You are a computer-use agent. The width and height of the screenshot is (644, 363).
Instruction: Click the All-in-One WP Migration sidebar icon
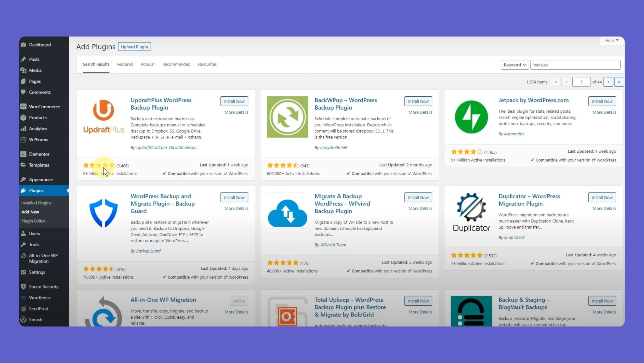(x=23, y=256)
